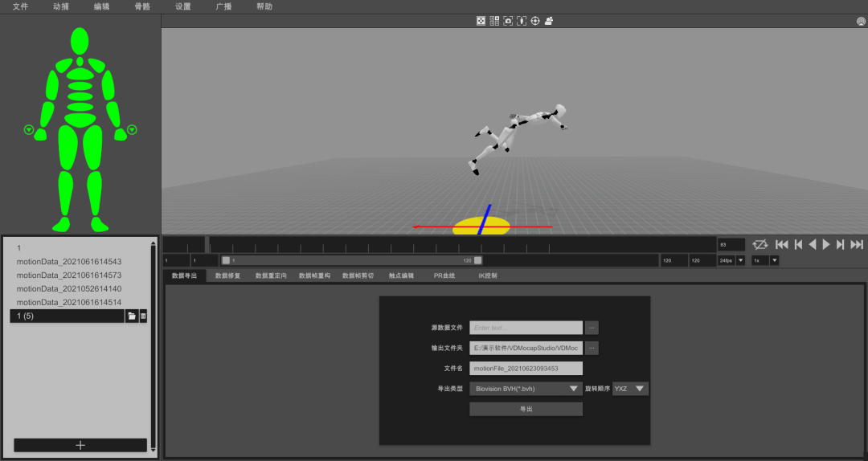Click the 导出 export button

tap(526, 409)
